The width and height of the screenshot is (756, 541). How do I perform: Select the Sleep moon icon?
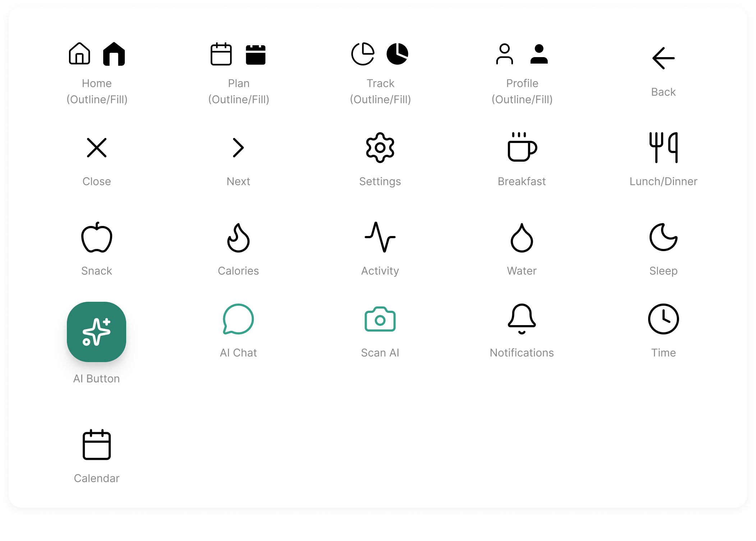coord(663,237)
